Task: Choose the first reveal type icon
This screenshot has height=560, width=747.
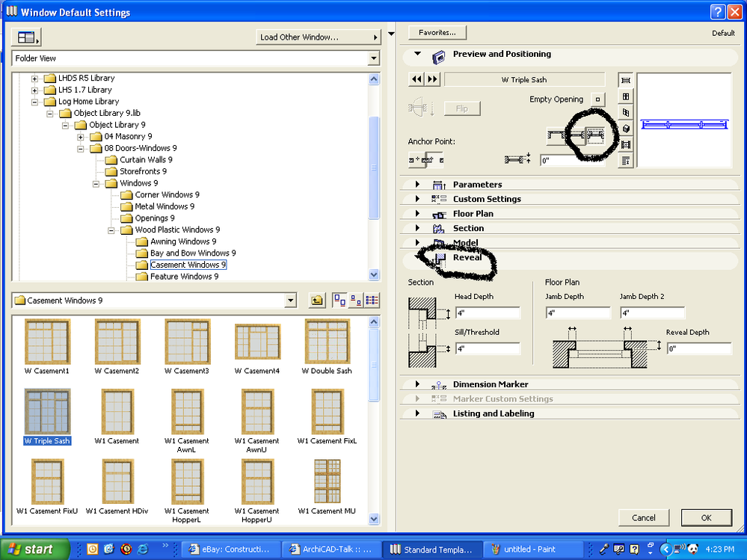Action: 556,136
